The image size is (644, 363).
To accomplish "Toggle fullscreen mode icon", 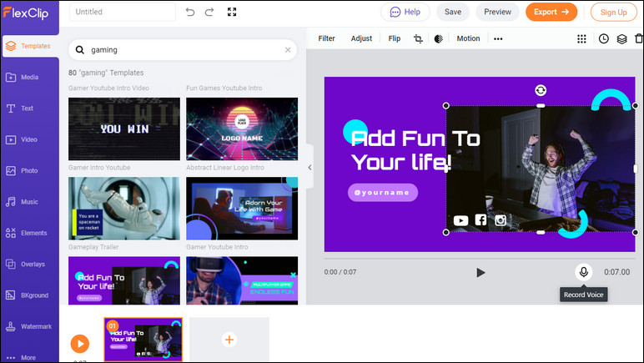I will click(232, 12).
